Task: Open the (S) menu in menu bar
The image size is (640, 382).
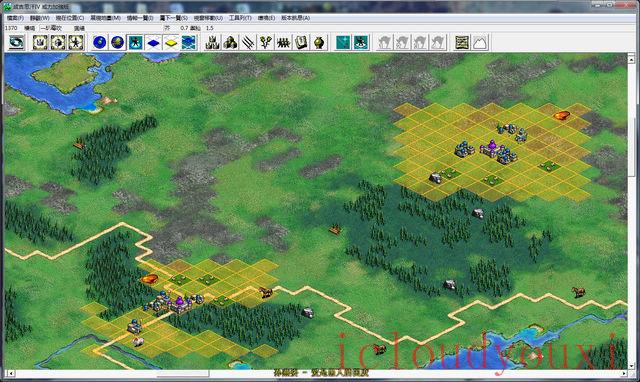Action: tap(174, 18)
